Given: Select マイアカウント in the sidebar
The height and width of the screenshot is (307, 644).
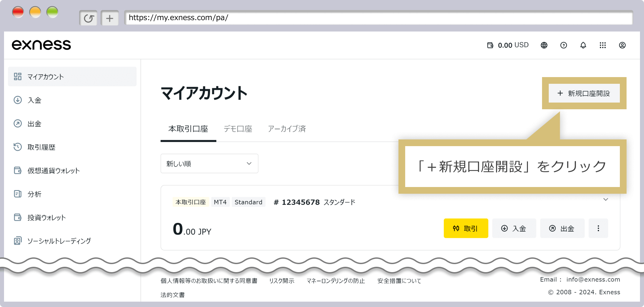Looking at the screenshot, I should (x=72, y=76).
